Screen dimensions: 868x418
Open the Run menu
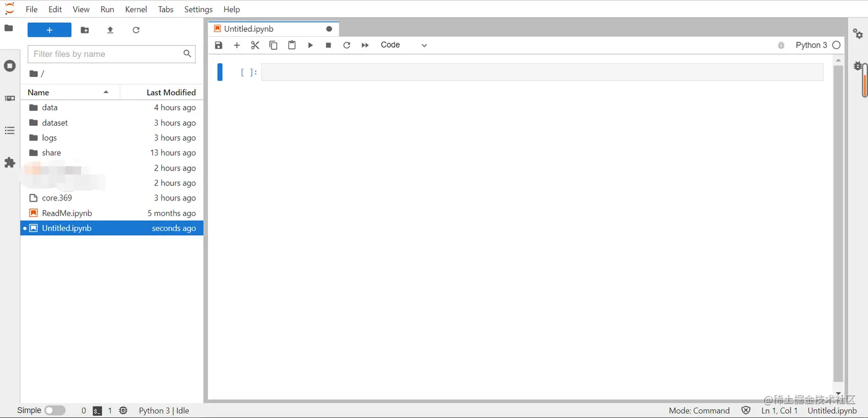(x=107, y=9)
